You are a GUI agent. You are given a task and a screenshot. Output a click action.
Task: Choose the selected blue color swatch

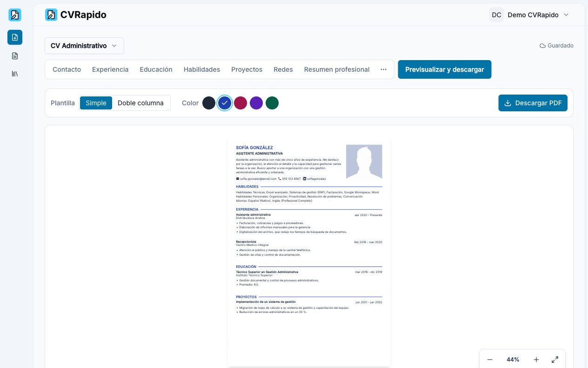pos(225,103)
